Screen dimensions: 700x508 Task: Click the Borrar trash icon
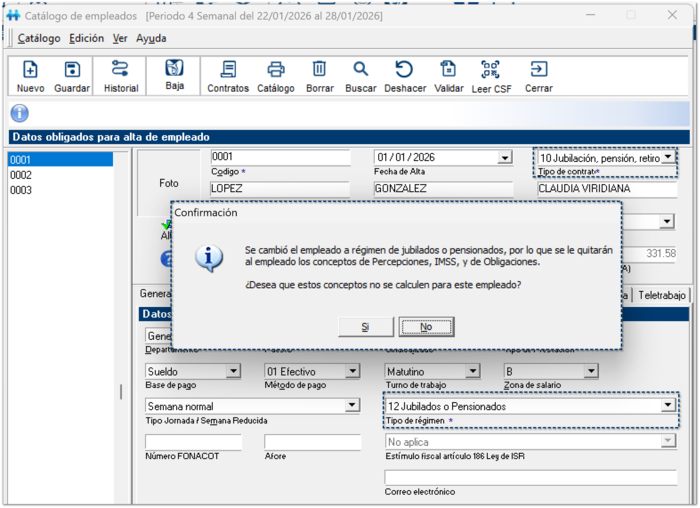click(320, 70)
